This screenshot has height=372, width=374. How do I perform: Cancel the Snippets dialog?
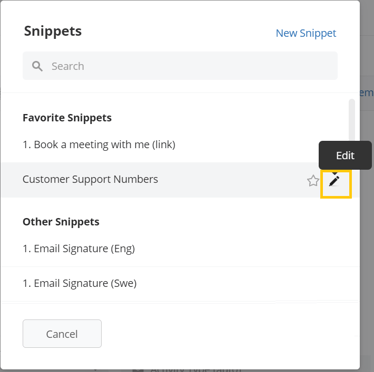click(x=62, y=334)
